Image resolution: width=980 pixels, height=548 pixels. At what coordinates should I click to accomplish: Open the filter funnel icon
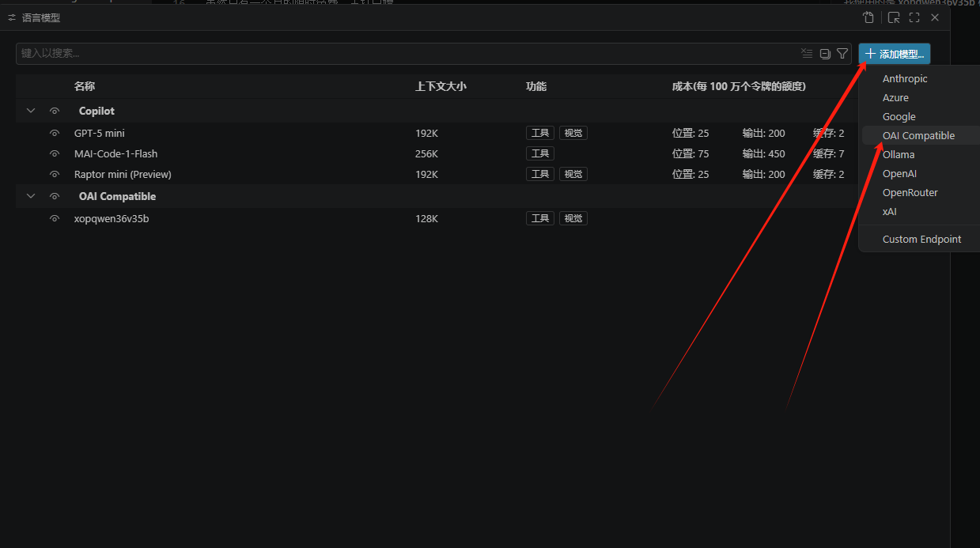point(842,54)
